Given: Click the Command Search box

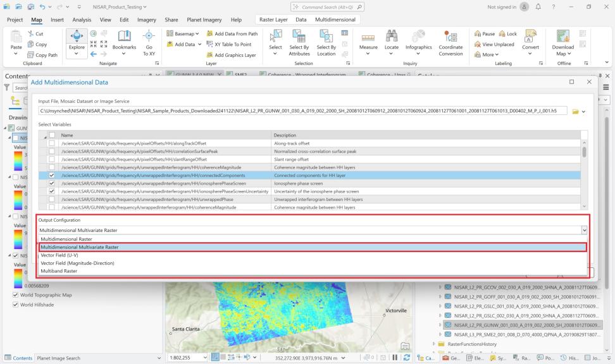Looking at the screenshot, I should point(328,7).
